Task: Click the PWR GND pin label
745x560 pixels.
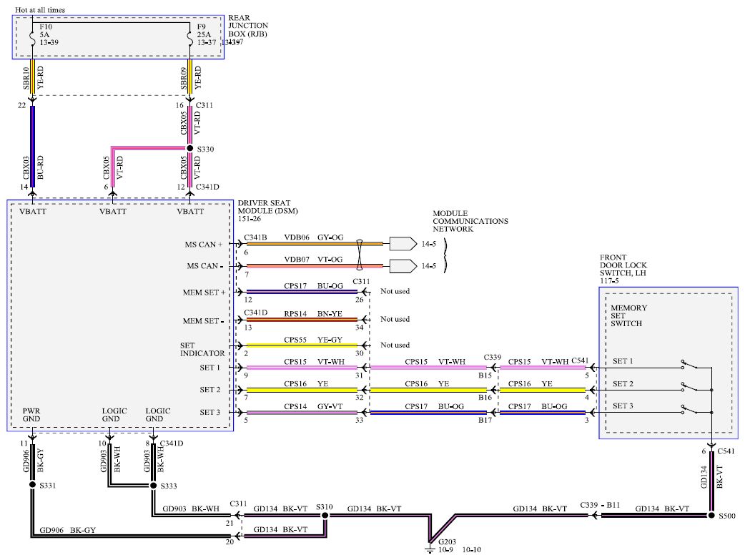Action: coord(31,415)
